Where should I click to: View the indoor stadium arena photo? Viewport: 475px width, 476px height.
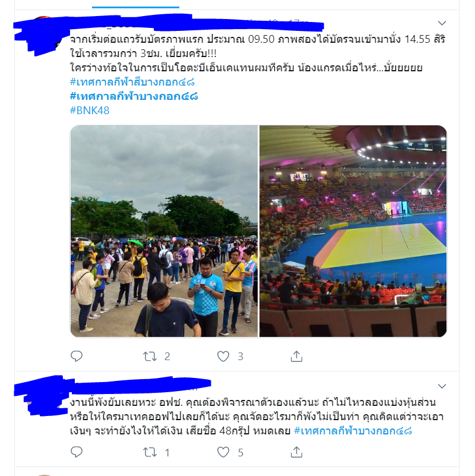353,231
